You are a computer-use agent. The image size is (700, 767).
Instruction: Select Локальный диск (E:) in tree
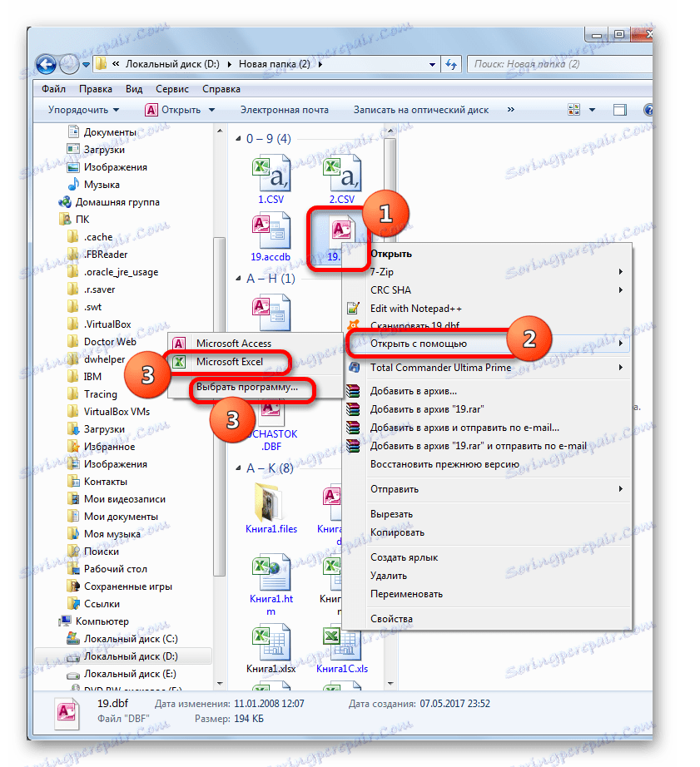coord(130,674)
